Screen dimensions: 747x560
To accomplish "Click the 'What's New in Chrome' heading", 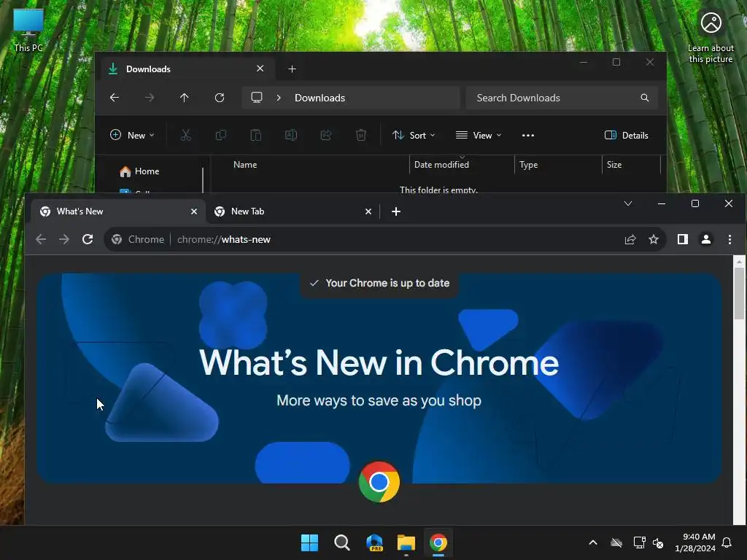I will pyautogui.click(x=379, y=363).
